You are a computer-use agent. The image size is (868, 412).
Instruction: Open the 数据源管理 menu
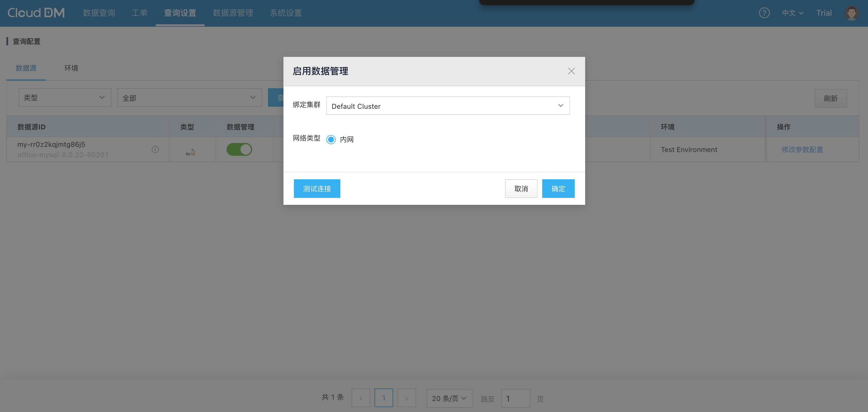click(233, 13)
